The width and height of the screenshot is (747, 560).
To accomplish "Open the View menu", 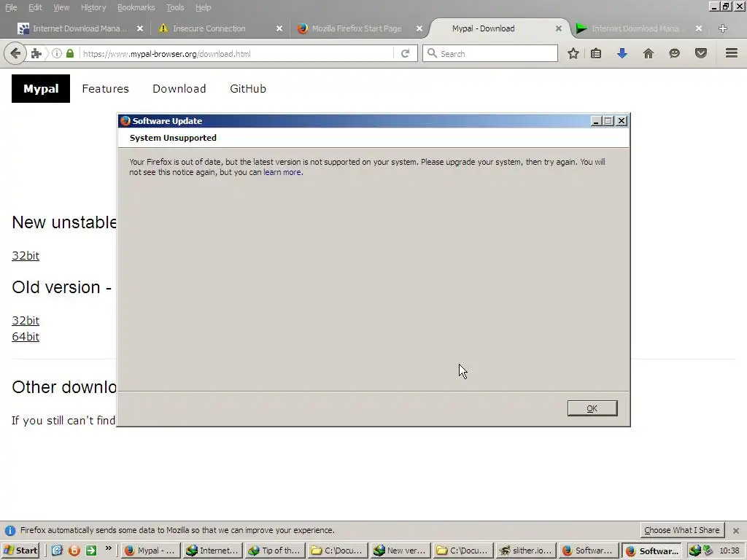I will (61, 7).
